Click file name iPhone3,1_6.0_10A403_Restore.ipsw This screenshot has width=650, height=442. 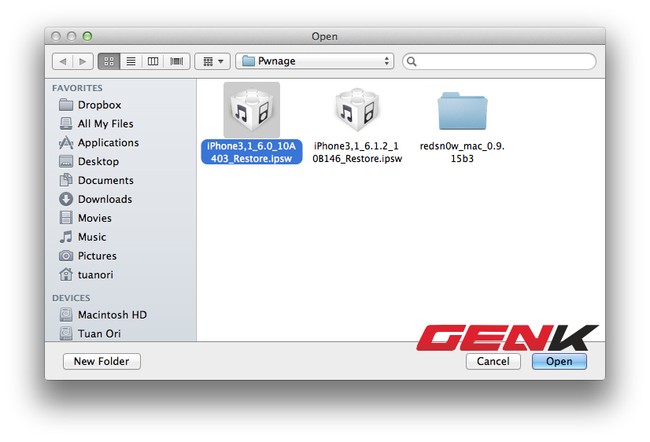252,152
